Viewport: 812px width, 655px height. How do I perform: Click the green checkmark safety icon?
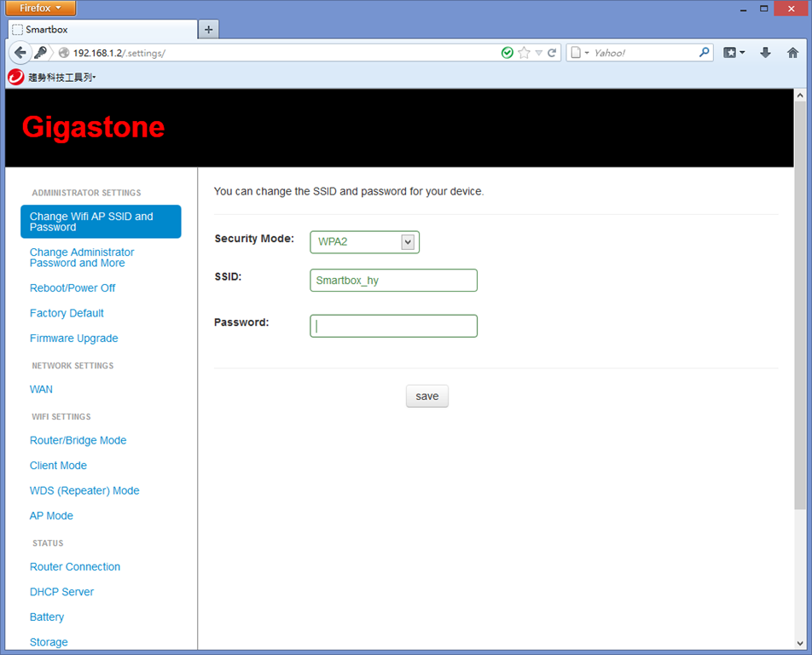(x=507, y=53)
